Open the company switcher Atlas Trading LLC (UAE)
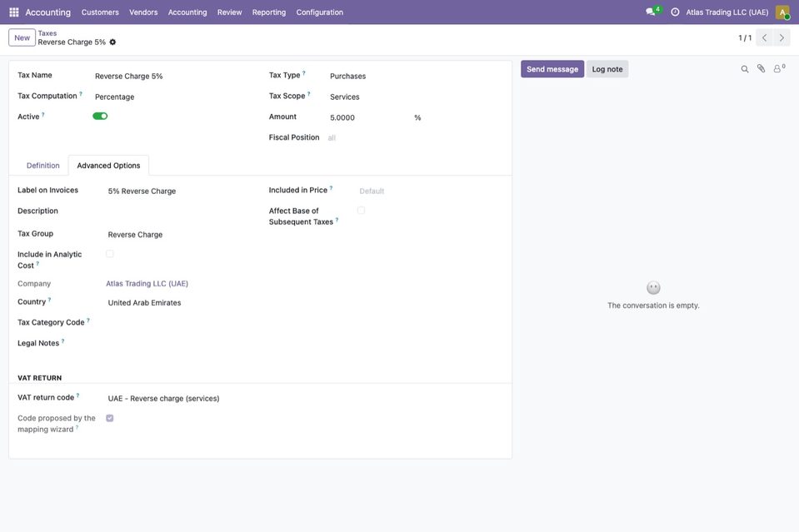This screenshot has width=799, height=532. [727, 12]
